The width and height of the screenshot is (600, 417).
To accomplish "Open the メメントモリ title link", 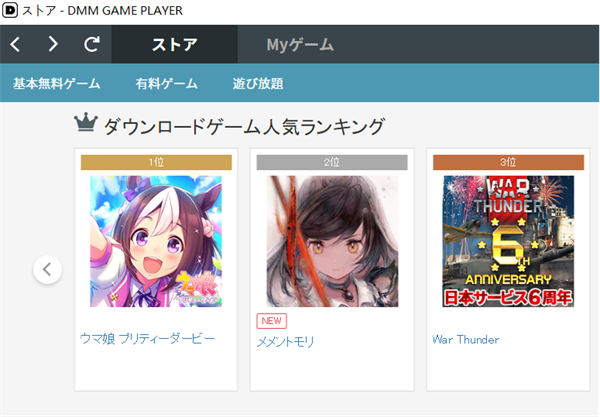I will (285, 341).
